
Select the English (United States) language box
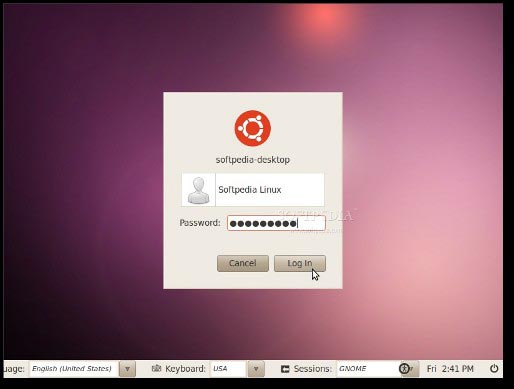pyautogui.click(x=74, y=369)
